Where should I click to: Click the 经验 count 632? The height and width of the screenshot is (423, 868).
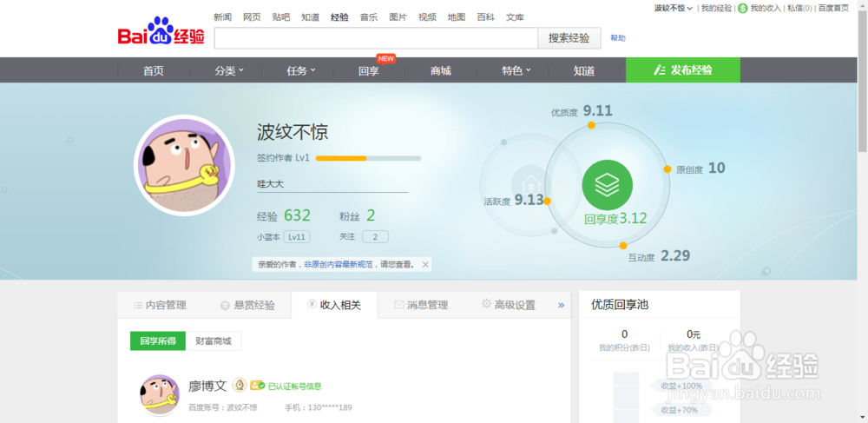pos(297,215)
